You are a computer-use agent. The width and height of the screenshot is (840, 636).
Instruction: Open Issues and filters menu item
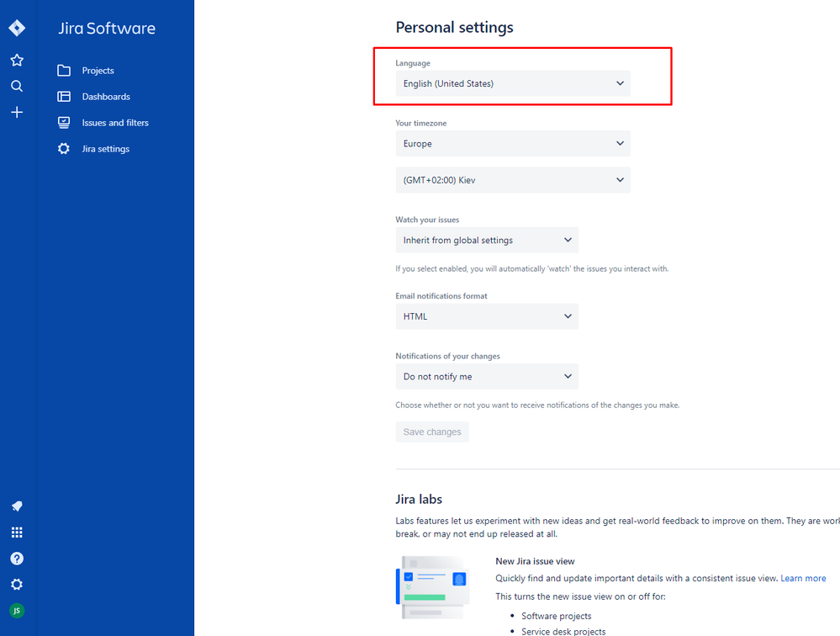pyautogui.click(x=115, y=123)
